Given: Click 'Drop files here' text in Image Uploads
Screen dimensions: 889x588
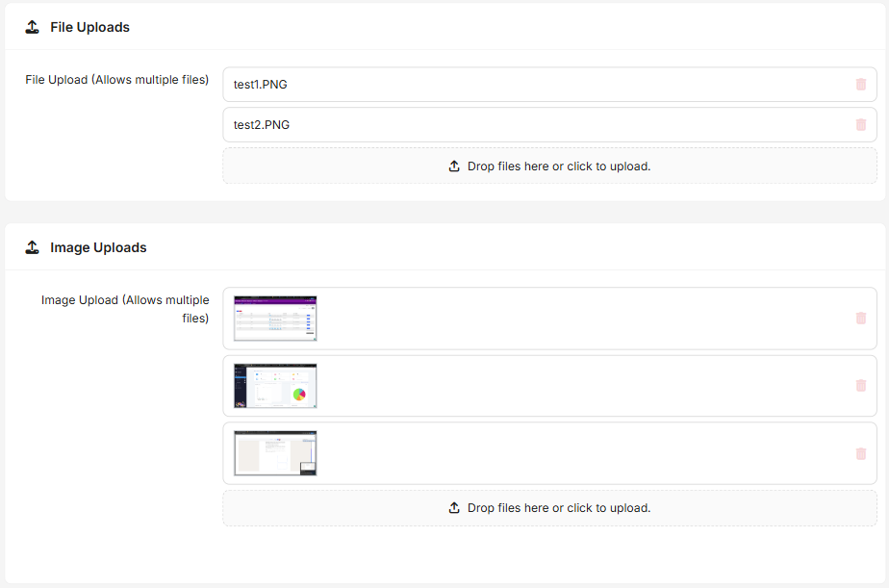Looking at the screenshot, I should [559, 508].
